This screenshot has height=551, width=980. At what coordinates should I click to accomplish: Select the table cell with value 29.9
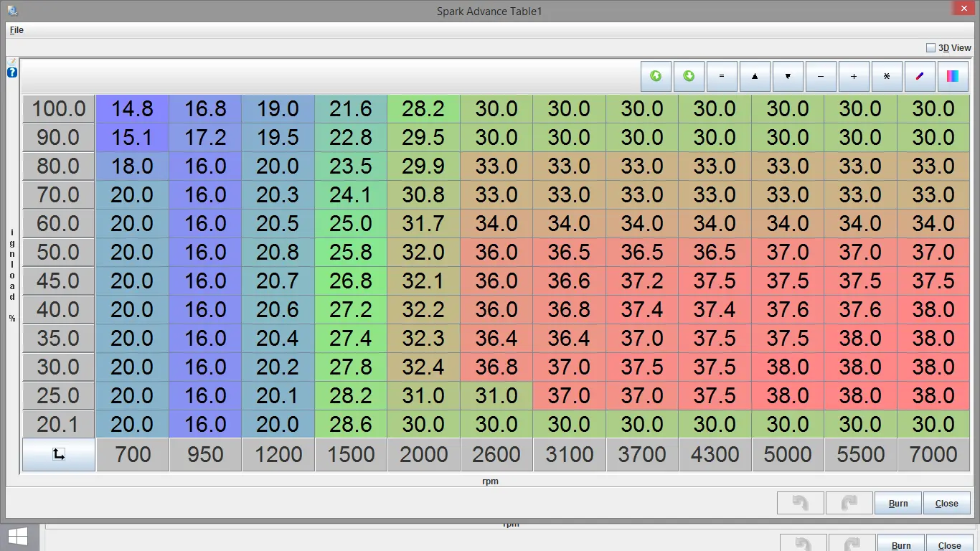pyautogui.click(x=424, y=166)
